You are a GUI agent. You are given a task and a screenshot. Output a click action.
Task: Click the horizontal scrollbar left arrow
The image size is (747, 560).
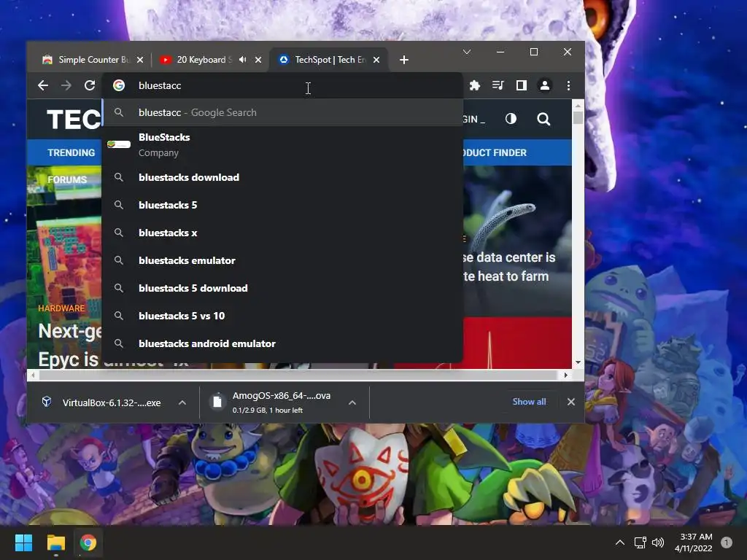coord(33,376)
